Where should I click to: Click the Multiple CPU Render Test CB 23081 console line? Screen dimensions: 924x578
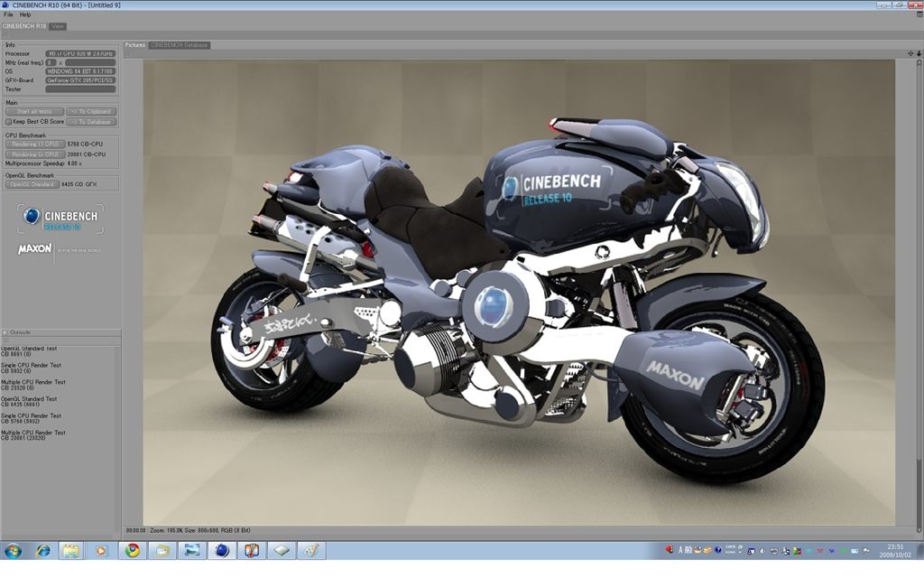[x=33, y=435]
